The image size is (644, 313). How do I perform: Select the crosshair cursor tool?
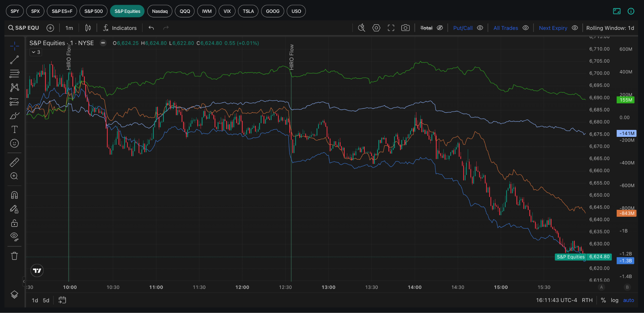(14, 46)
